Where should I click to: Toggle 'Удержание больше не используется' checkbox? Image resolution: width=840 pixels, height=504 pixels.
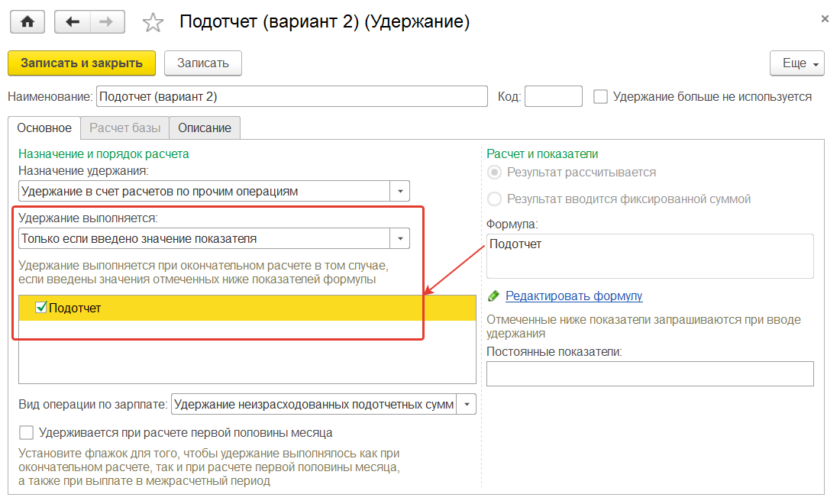click(x=601, y=97)
